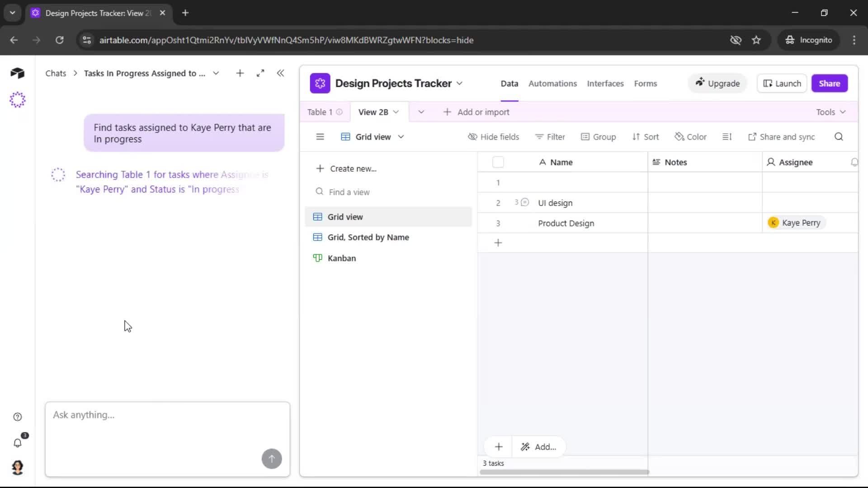
Task: Go back in browser history
Action: [x=14, y=40]
